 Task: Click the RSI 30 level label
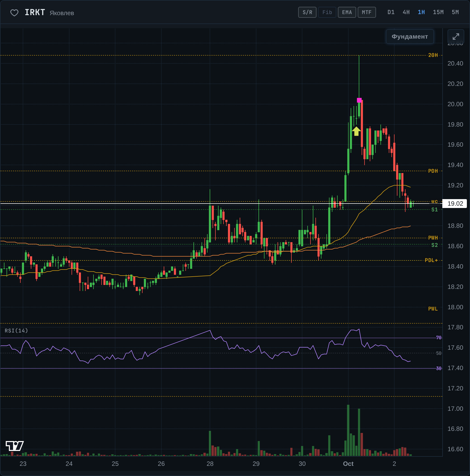pyautogui.click(x=439, y=368)
